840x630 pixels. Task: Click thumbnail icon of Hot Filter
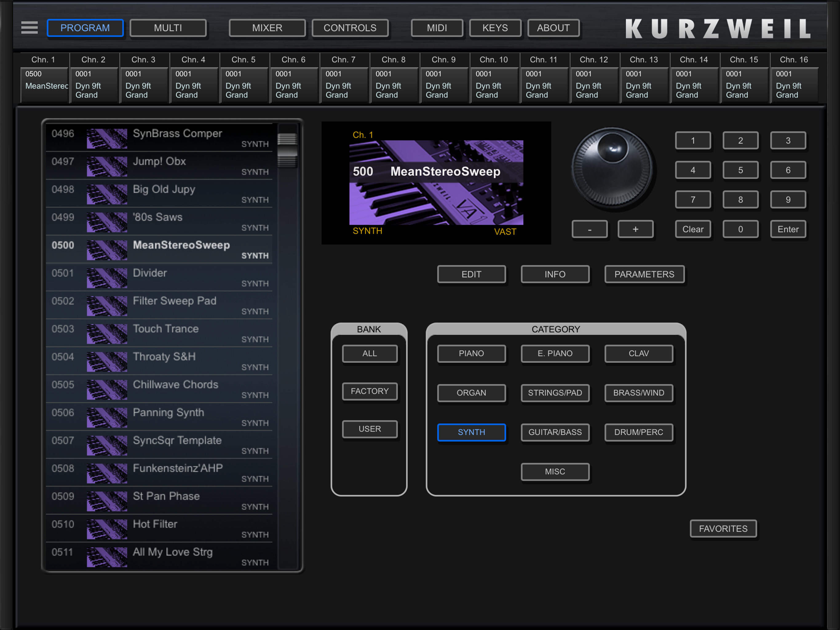click(107, 529)
